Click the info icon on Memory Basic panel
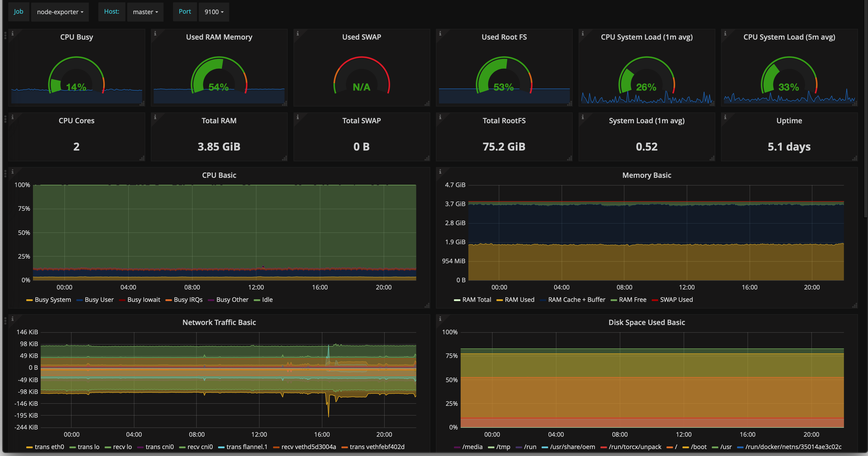868x456 pixels. 440,171
